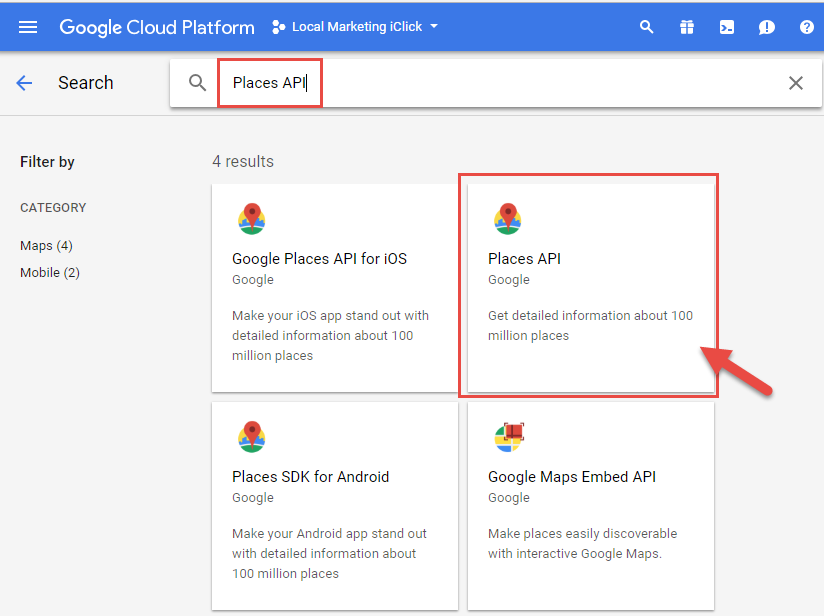Filter by Maps (4) category
This screenshot has height=616, width=824.
click(x=46, y=245)
